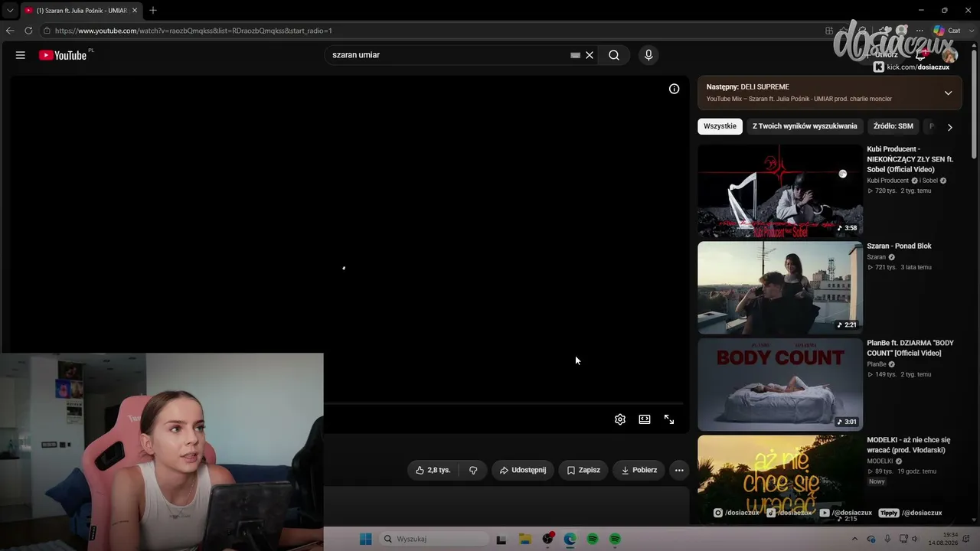Click '149 tys. 2 tyg. temu' metadata
The height and width of the screenshot is (551, 980).
tap(900, 374)
